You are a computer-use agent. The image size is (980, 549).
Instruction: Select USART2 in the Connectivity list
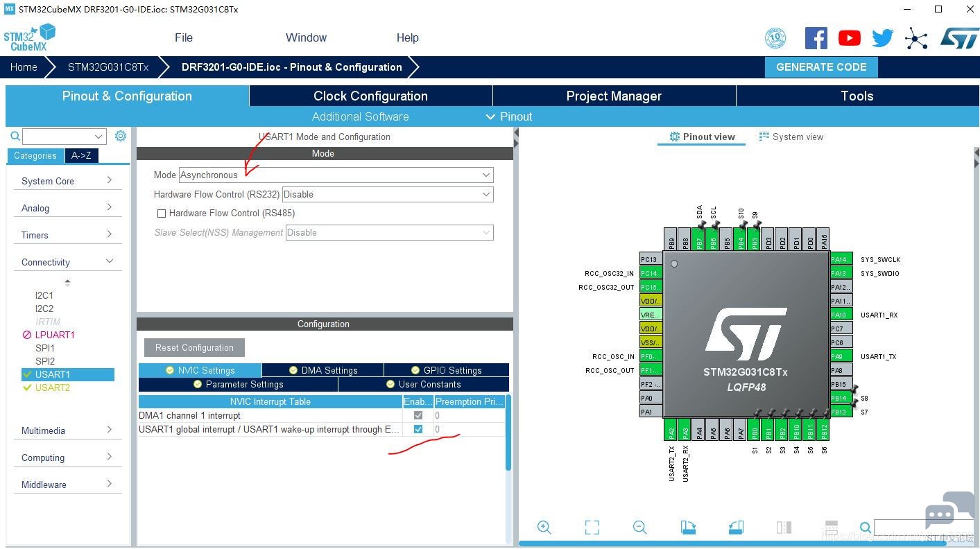[x=53, y=387]
